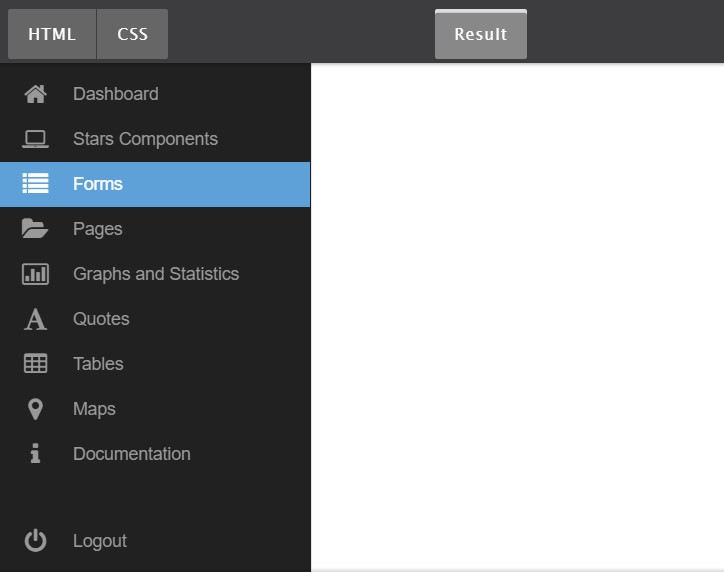Image resolution: width=724 pixels, height=572 pixels.
Task: Click the Documentation info icon
Action: point(36,453)
